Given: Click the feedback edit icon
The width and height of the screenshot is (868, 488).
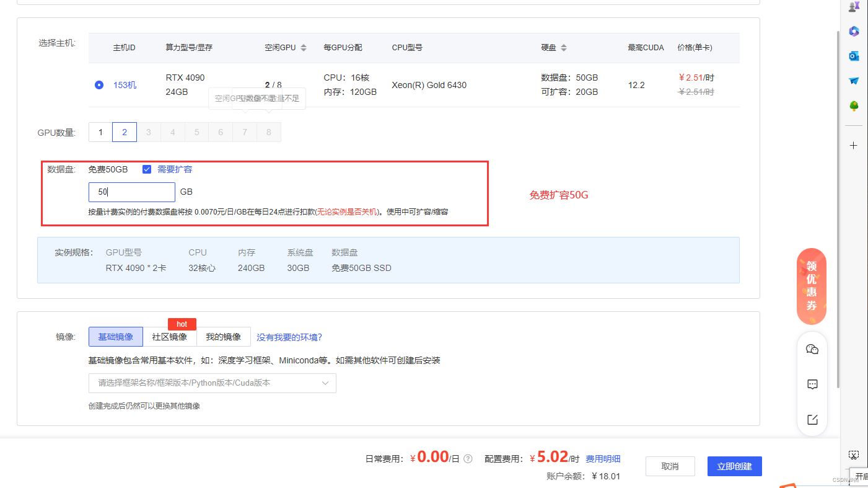Looking at the screenshot, I should pyautogui.click(x=812, y=420).
